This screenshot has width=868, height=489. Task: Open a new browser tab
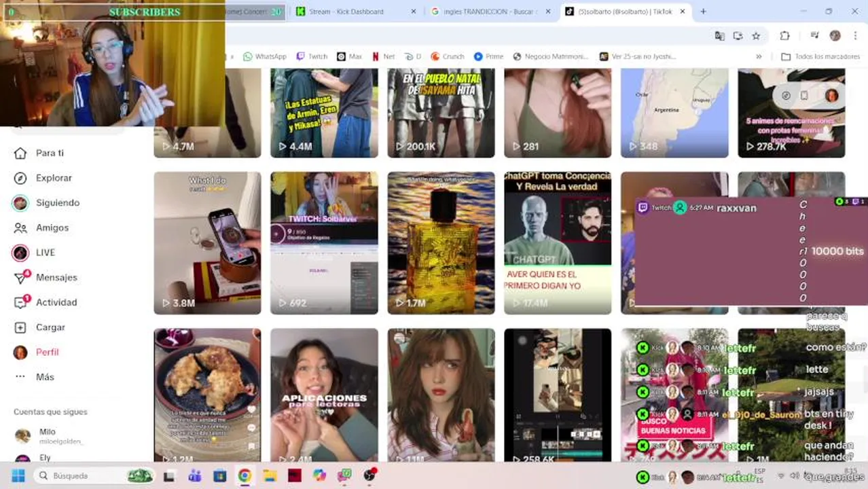click(703, 12)
